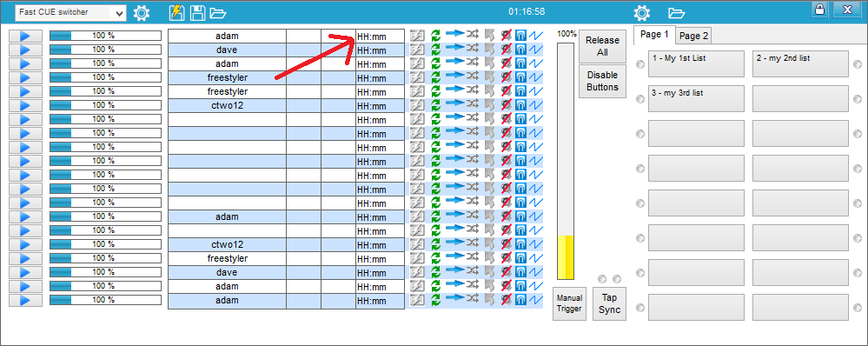Click the Release All button
This screenshot has height=346, width=868.
pyautogui.click(x=602, y=46)
